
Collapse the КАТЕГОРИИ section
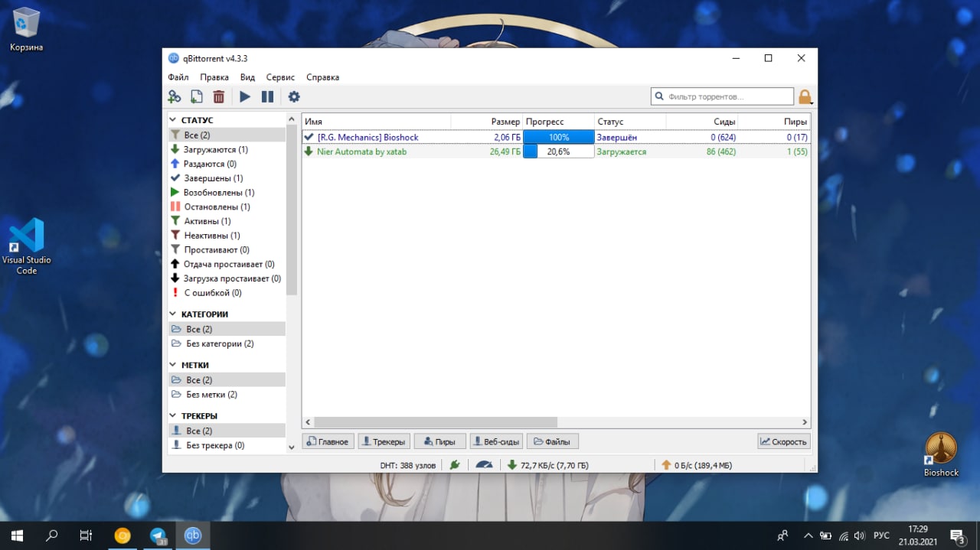point(174,314)
